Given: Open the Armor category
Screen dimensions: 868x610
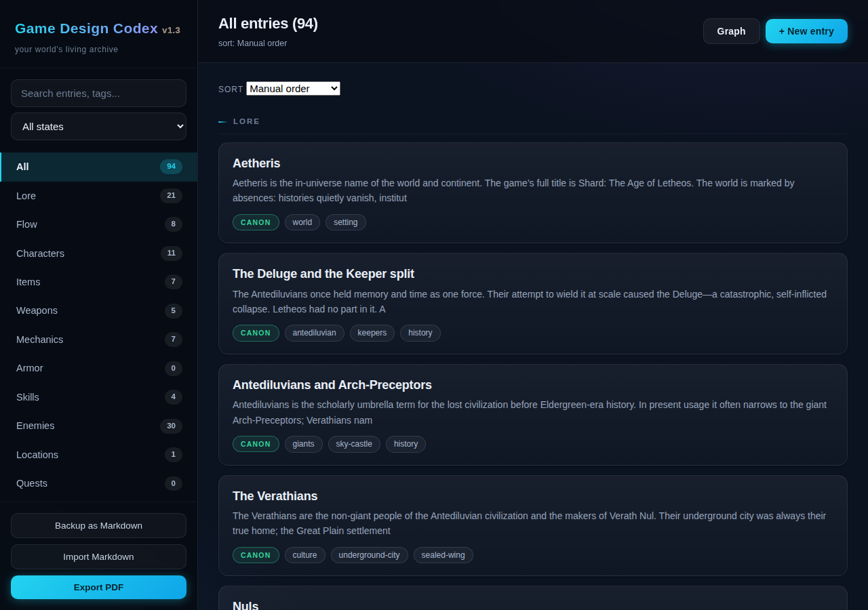Looking at the screenshot, I should coord(98,368).
